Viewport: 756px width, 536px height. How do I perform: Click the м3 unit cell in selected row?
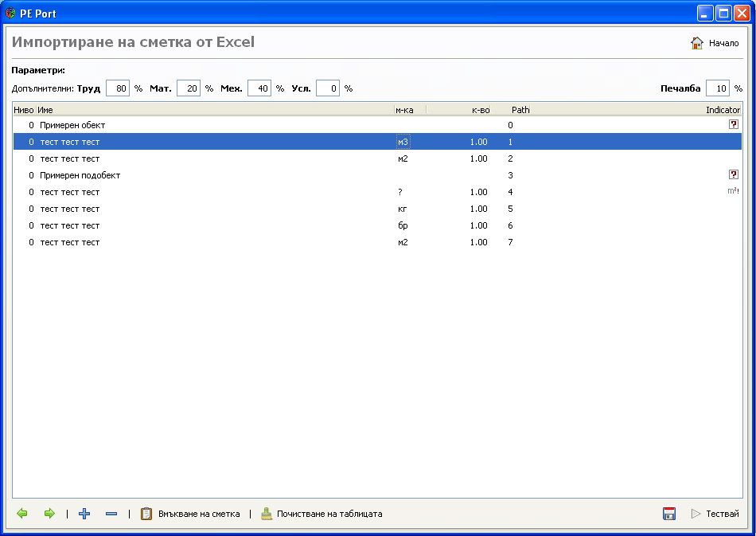pyautogui.click(x=403, y=142)
